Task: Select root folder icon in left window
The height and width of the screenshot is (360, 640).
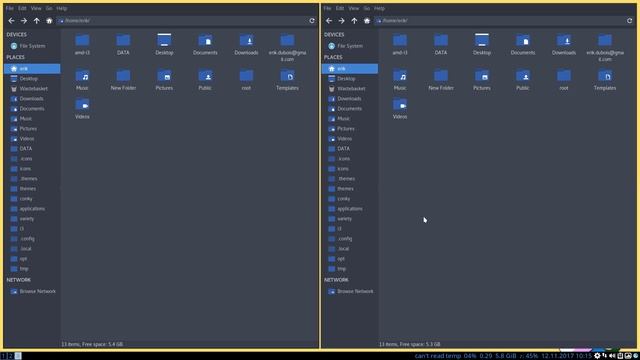Action: [x=246, y=76]
